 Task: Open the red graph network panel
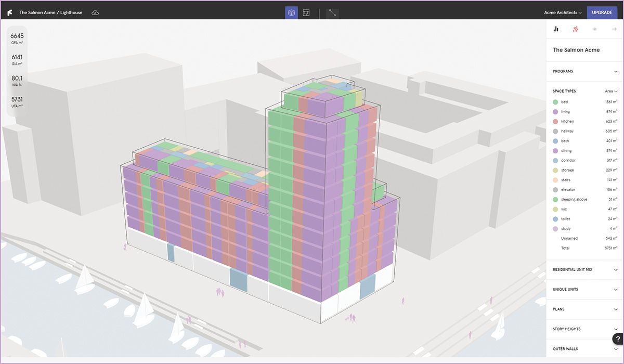[575, 29]
